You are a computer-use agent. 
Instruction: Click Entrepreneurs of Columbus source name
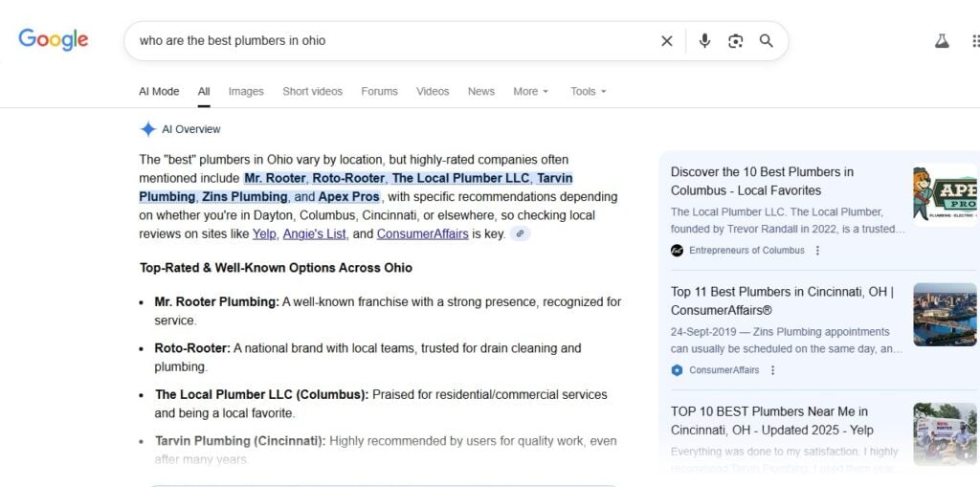click(746, 250)
